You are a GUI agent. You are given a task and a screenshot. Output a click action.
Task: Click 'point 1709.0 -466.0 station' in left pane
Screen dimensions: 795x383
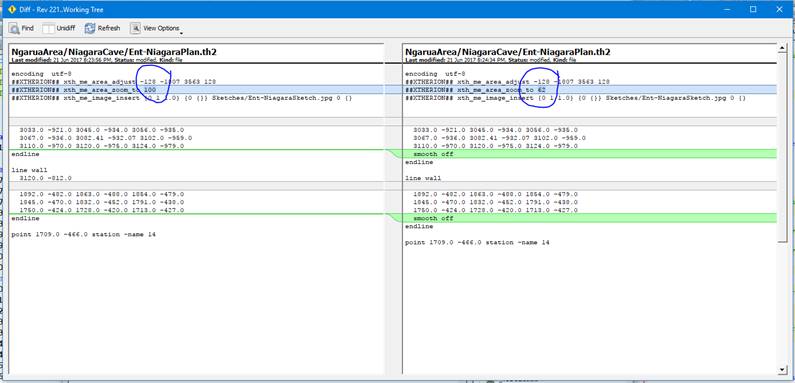pos(83,234)
